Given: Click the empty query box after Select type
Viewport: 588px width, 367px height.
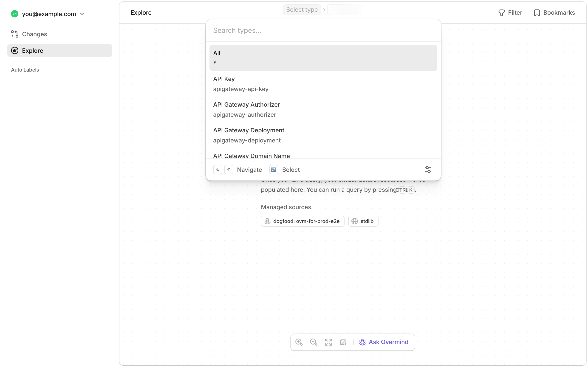Looking at the screenshot, I should click(345, 10).
